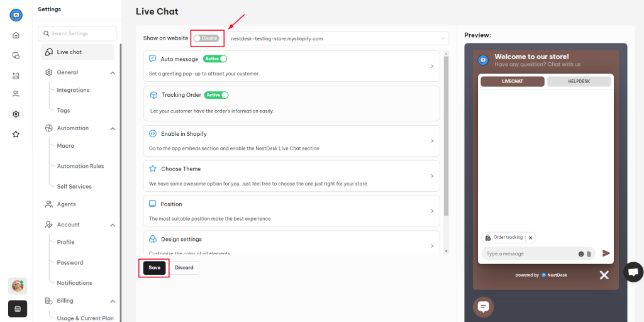Click the powered by NestDesk link
The height and width of the screenshot is (322, 644).
(541, 275)
